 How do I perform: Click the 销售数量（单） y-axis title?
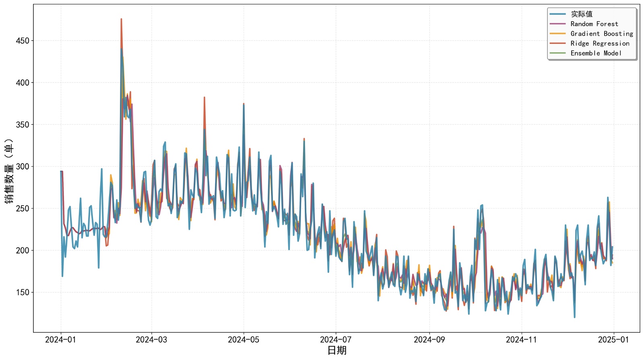tap(9, 171)
